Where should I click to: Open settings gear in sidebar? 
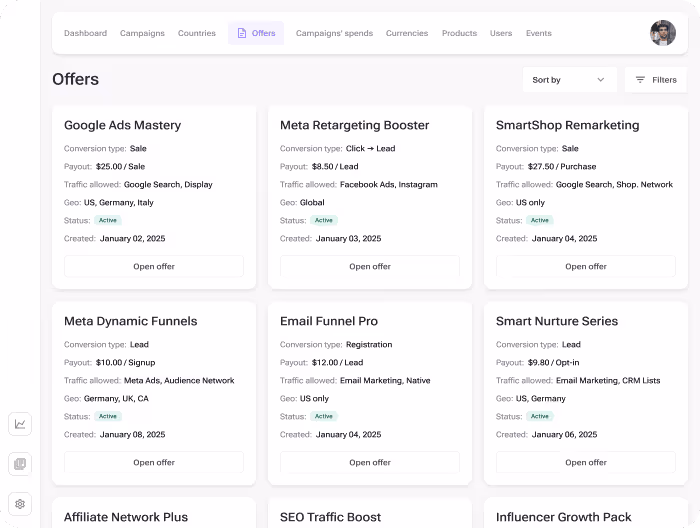20,504
